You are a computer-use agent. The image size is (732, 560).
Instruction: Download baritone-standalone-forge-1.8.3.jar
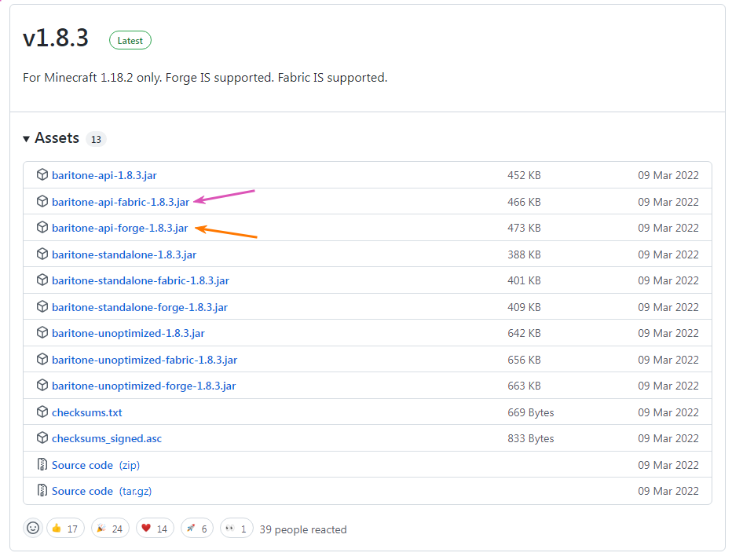(140, 308)
